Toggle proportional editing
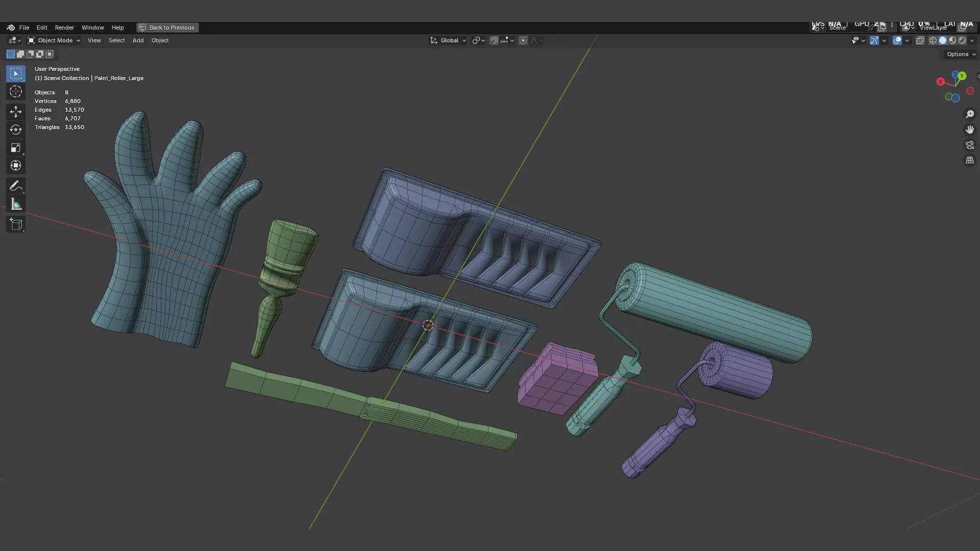This screenshot has height=551, width=980. (x=523, y=40)
